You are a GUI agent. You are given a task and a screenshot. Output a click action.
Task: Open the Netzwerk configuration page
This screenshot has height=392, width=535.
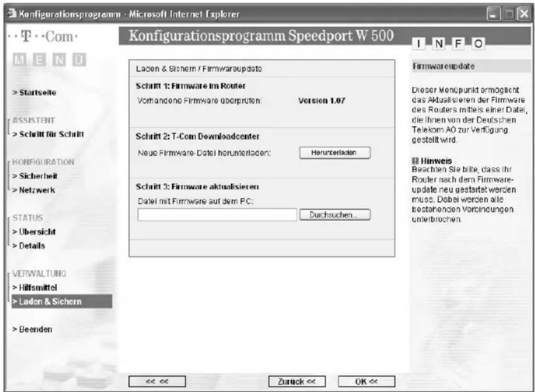coord(34,190)
